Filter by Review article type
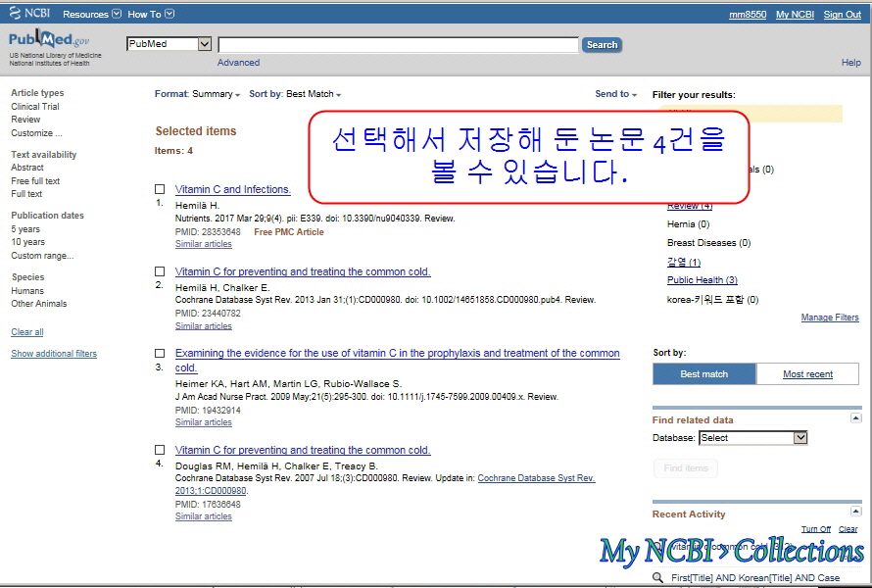The width and height of the screenshot is (872, 588). (x=25, y=119)
